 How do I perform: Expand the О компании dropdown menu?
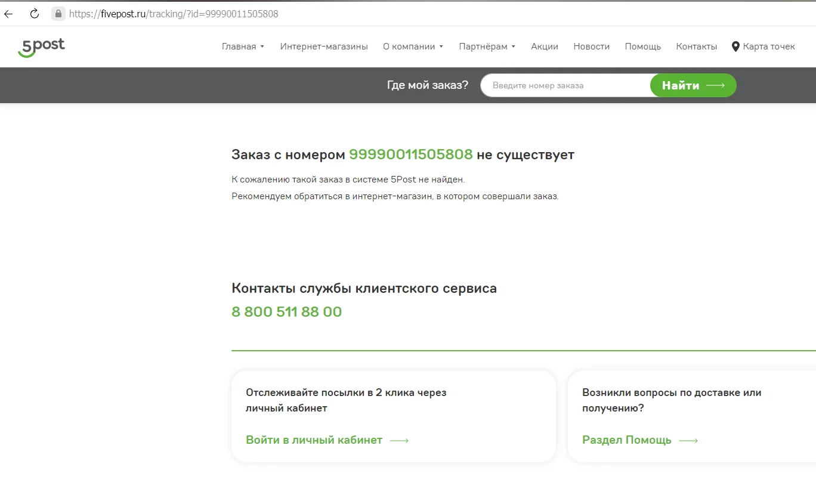[413, 47]
